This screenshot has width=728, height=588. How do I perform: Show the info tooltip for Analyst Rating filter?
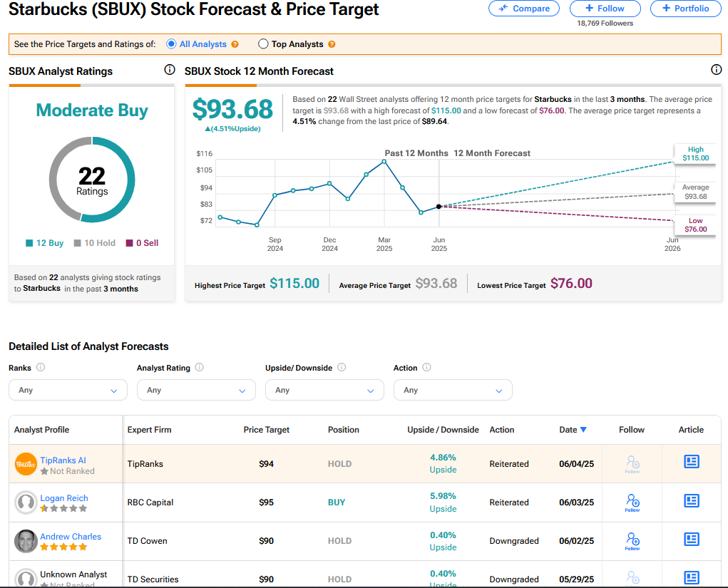pos(199,367)
